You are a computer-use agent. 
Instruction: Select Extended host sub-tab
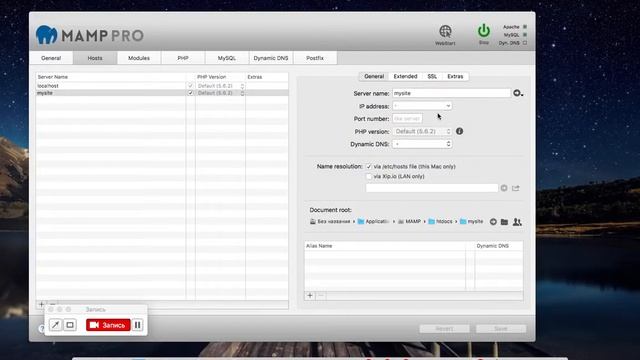pyautogui.click(x=405, y=76)
